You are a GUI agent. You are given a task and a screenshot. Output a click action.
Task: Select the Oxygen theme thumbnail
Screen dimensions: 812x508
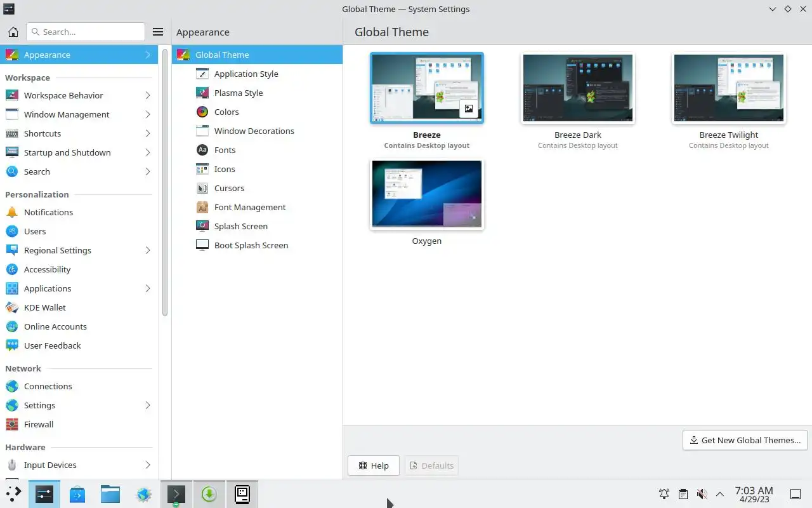click(x=427, y=194)
